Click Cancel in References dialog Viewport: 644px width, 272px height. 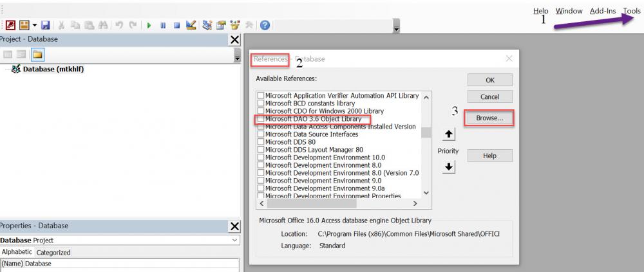click(490, 97)
